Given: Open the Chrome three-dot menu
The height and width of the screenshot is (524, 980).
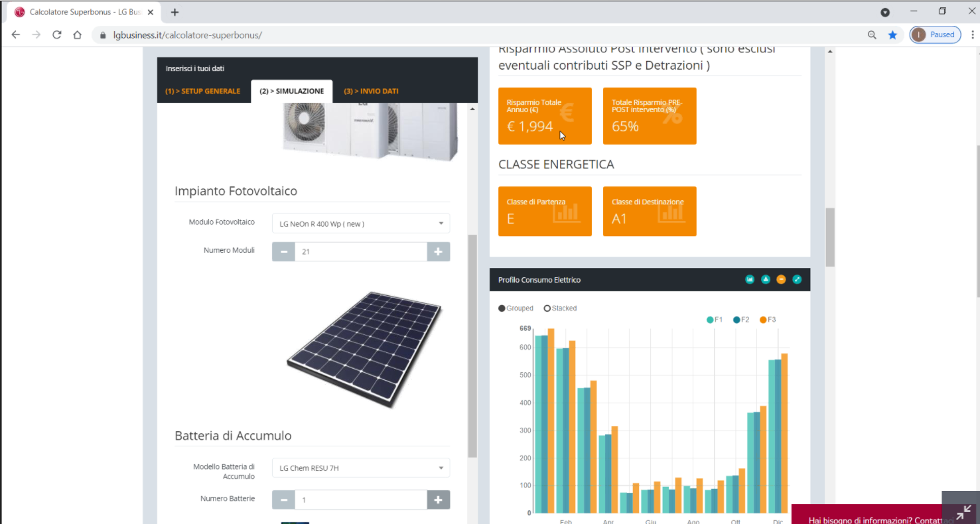Looking at the screenshot, I should [973, 34].
